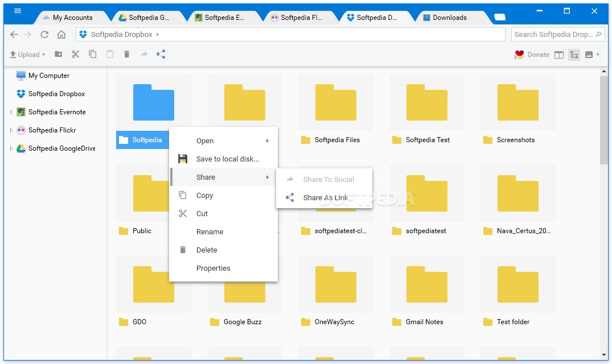
Task: Go back with the back arrow
Action: pos(14,35)
